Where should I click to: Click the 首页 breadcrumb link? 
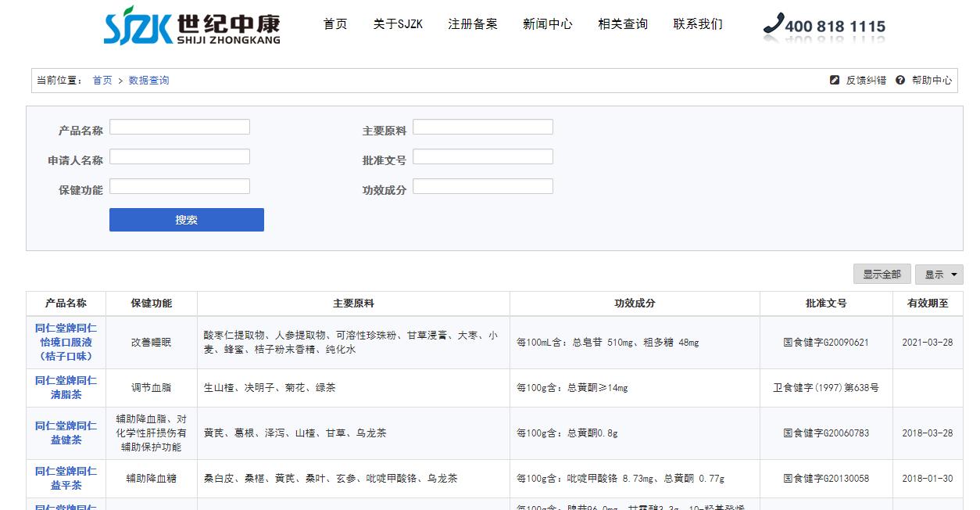coord(102,80)
